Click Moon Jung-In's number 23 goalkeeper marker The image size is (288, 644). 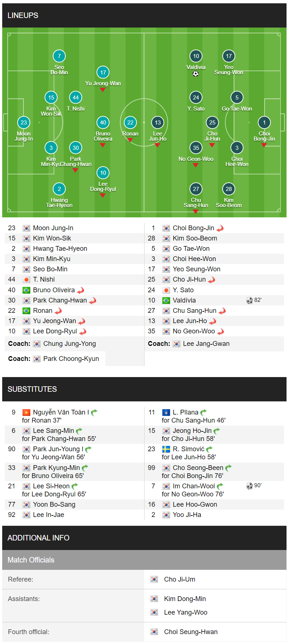(24, 123)
